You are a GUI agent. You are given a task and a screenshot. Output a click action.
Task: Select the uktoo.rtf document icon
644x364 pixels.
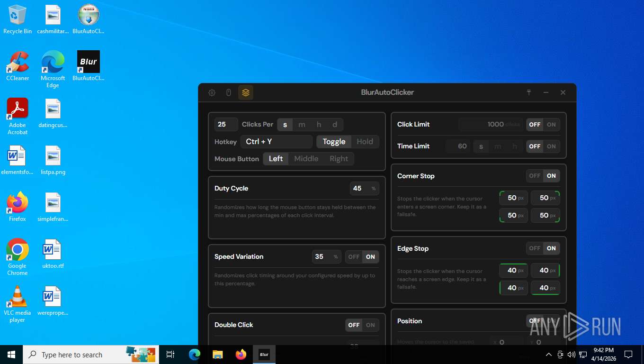point(53,254)
